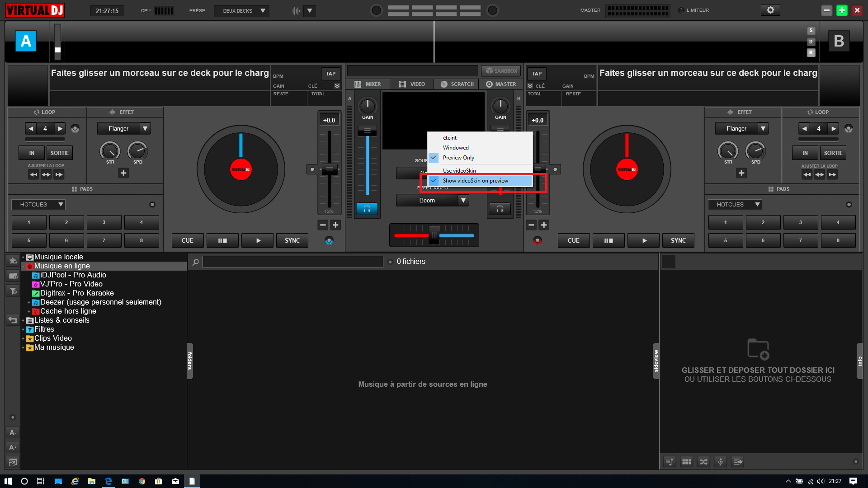Click the search magnifier icon

pyautogui.click(x=196, y=262)
